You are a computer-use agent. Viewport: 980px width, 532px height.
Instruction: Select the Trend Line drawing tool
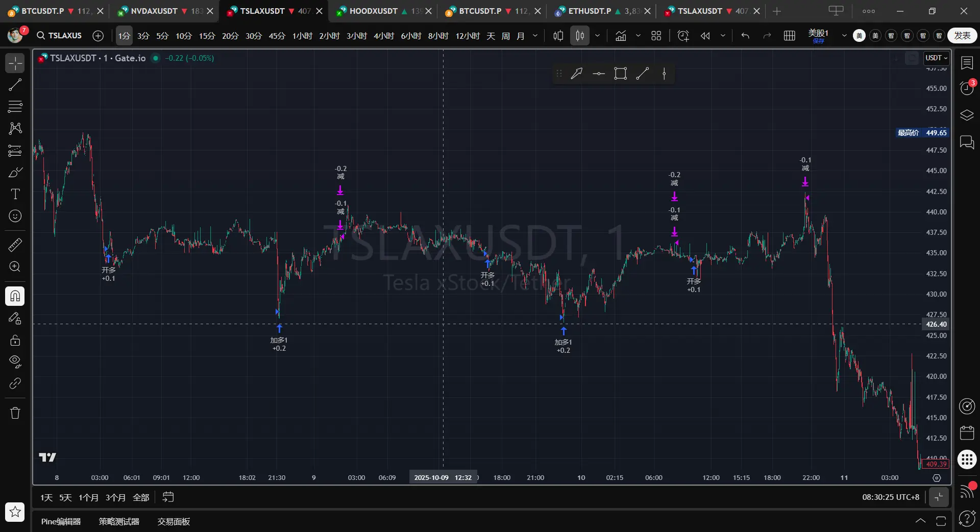point(15,85)
